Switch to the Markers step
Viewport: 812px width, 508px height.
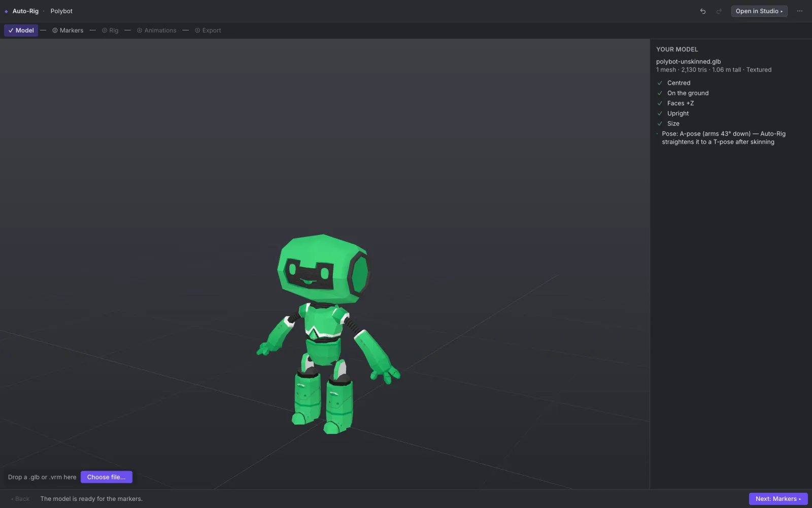pyautogui.click(x=68, y=30)
